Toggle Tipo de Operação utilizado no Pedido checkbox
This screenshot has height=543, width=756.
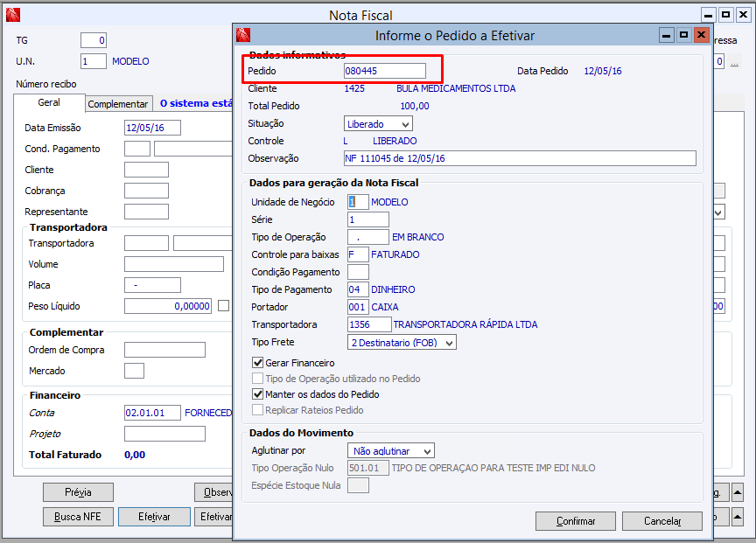click(258, 379)
